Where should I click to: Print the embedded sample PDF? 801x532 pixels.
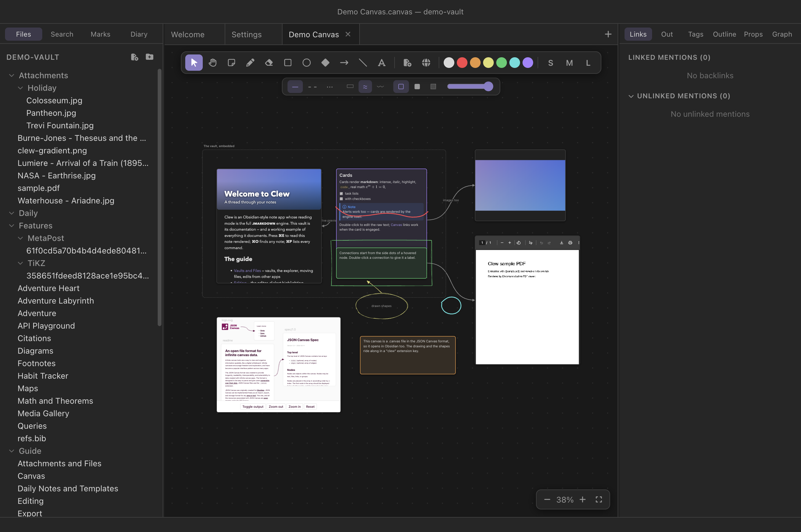[x=570, y=243]
